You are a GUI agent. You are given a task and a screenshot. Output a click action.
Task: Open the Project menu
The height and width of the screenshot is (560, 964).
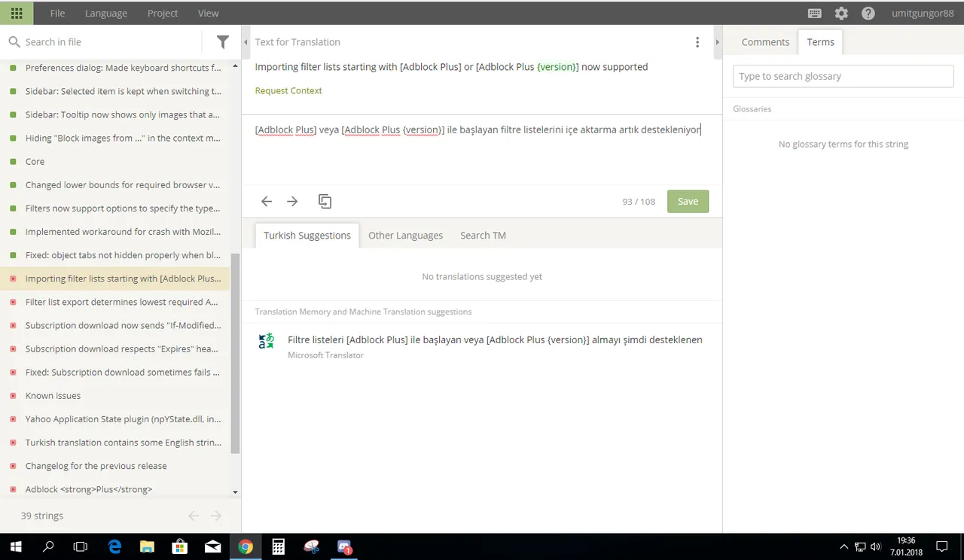point(163,13)
